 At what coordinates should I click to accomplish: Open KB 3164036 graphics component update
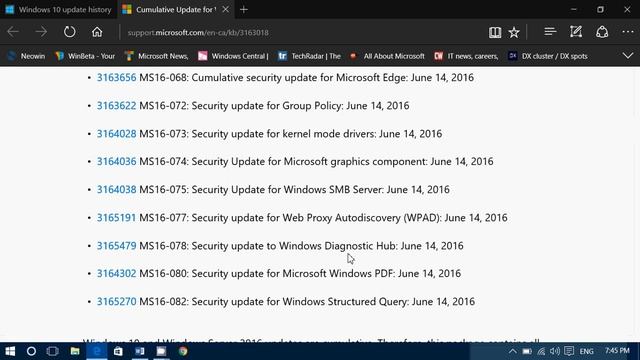116,162
